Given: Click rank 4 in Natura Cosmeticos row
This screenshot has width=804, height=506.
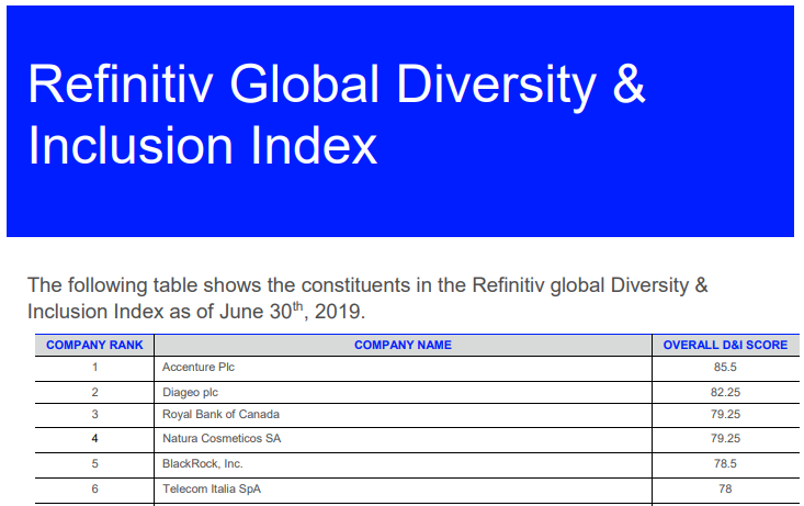Looking at the screenshot, I should click(95, 438).
